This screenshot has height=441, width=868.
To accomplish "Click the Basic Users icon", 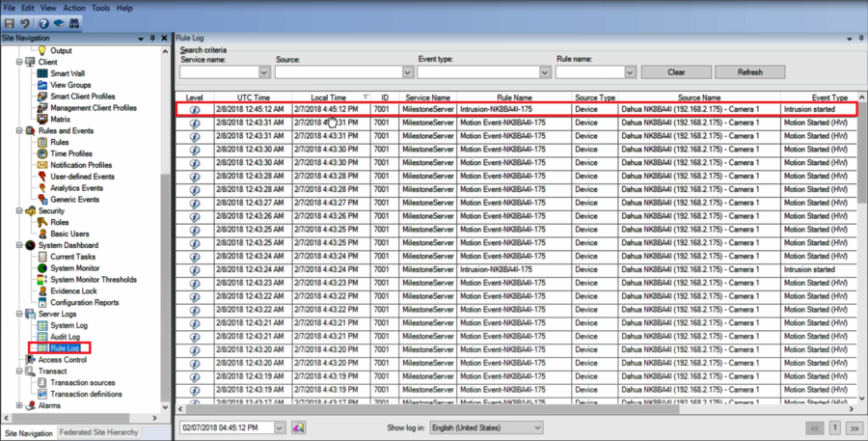I will 42,234.
